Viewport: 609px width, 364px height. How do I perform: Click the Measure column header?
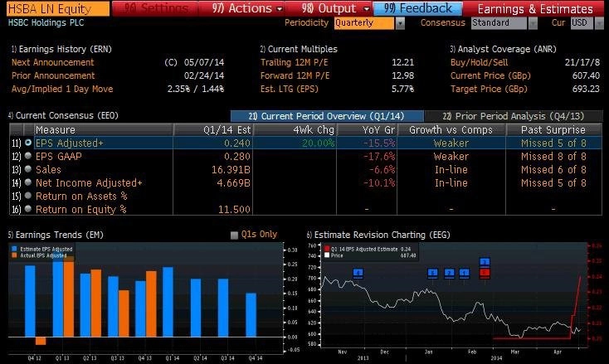104,129
